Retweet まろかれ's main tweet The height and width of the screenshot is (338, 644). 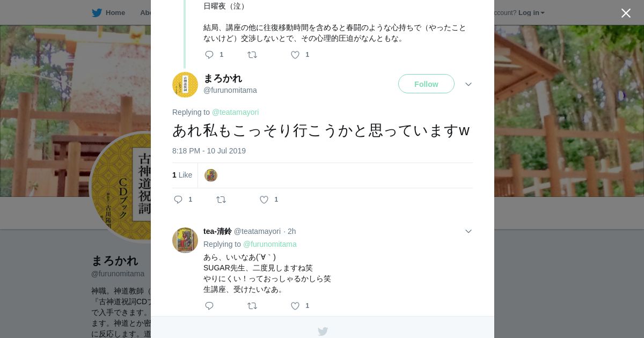point(221,200)
